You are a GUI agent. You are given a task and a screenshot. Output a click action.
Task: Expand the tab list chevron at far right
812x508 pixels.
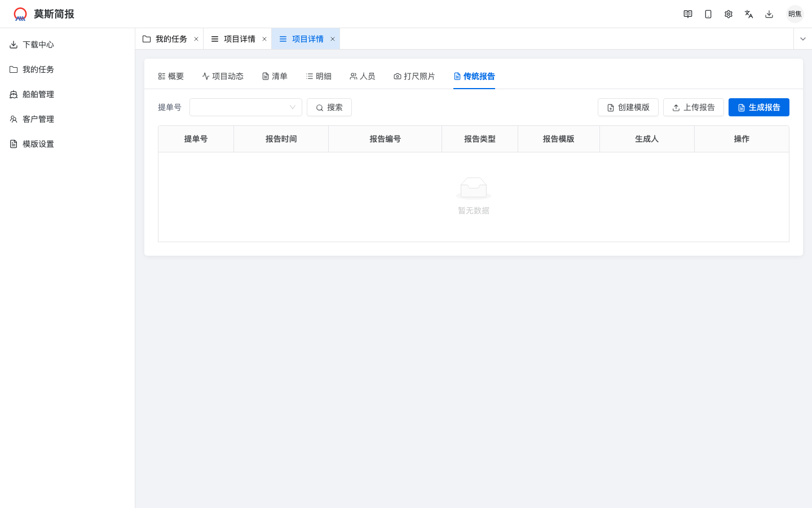pos(803,39)
